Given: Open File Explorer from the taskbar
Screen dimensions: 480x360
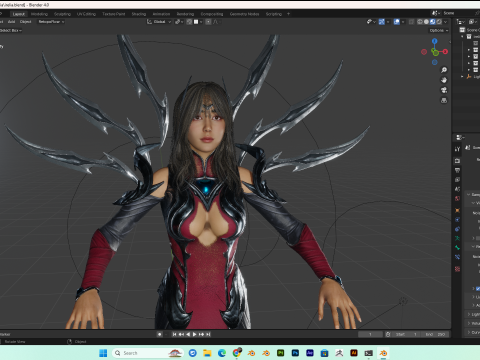Looking at the screenshot, I should [x=207, y=353].
